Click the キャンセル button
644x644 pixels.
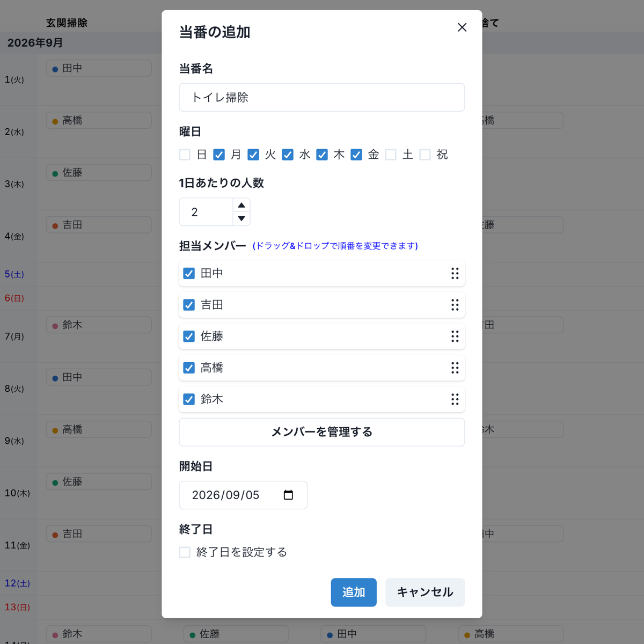pyautogui.click(x=425, y=592)
